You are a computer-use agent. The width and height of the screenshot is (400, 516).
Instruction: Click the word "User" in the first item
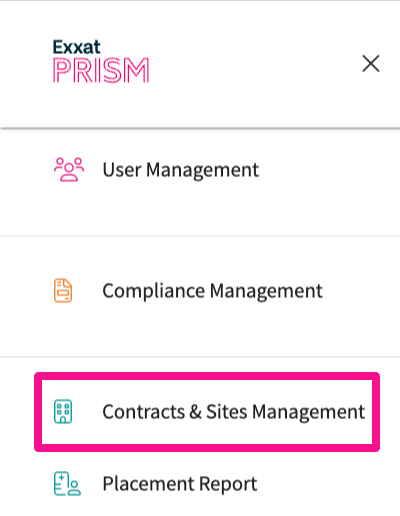122,170
